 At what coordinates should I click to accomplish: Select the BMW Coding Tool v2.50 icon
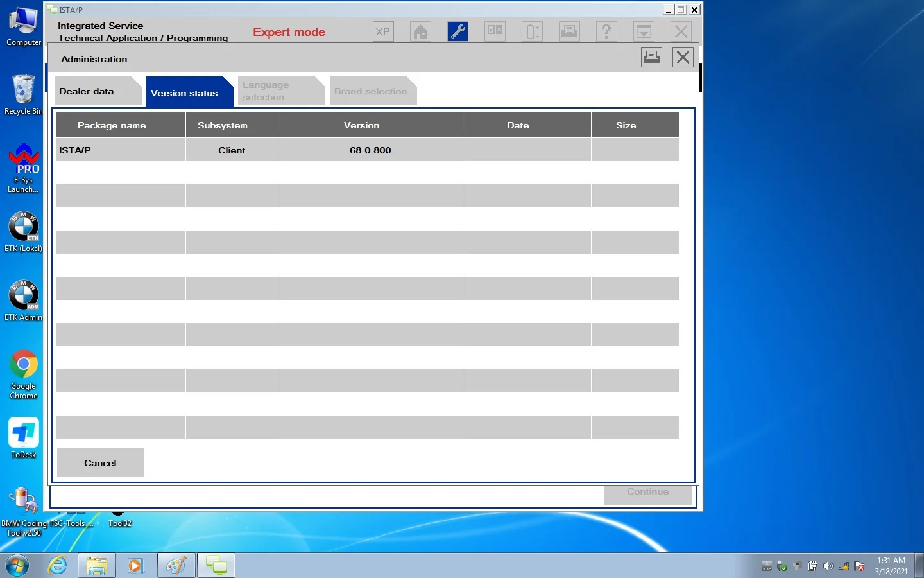coord(24,512)
